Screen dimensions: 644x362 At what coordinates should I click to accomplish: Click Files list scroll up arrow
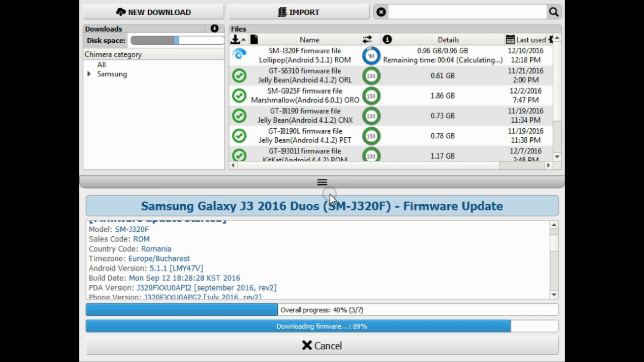557,39
